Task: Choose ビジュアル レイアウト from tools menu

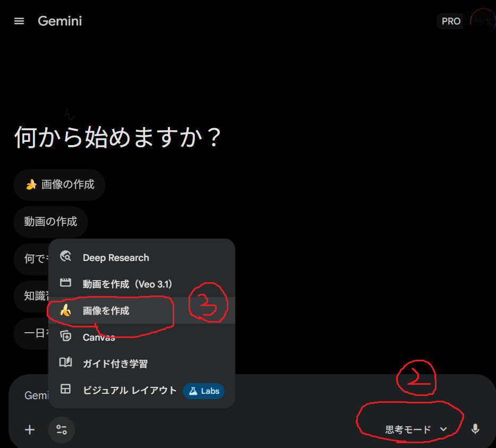Action: (130, 390)
